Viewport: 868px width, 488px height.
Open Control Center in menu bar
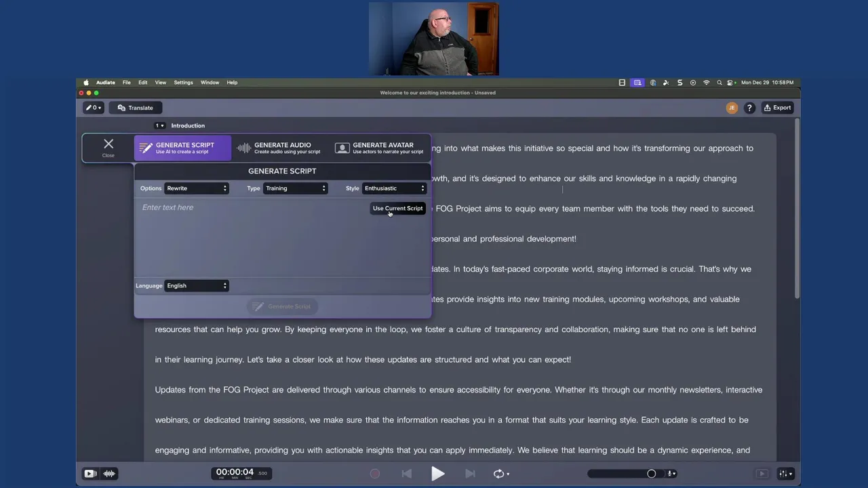[731, 83]
